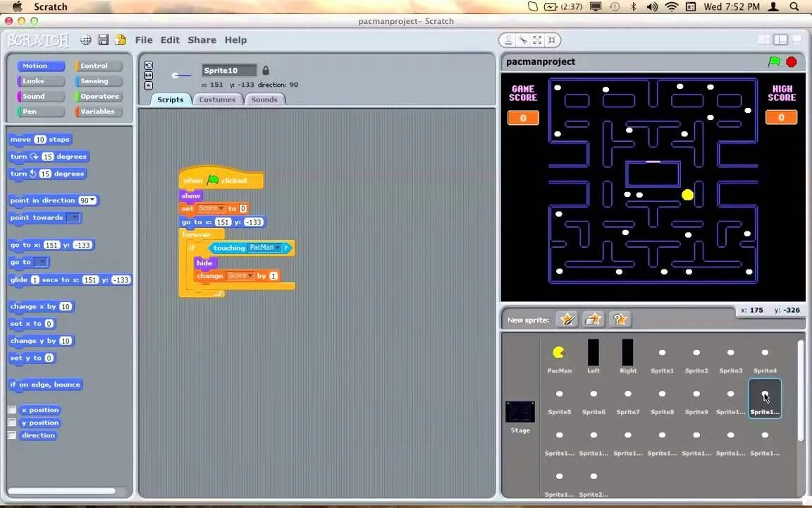Image resolution: width=812 pixels, height=508 pixels.
Task: Open the File menu
Action: pos(144,40)
